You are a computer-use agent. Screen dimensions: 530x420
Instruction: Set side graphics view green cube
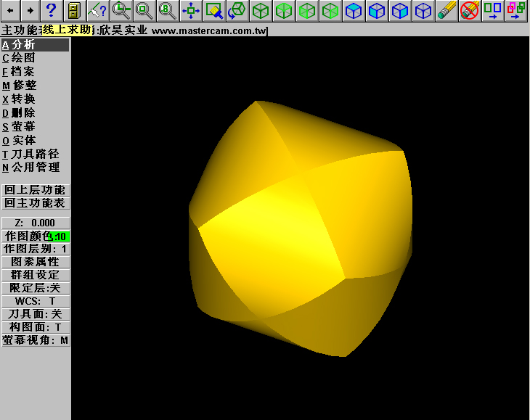pos(330,10)
